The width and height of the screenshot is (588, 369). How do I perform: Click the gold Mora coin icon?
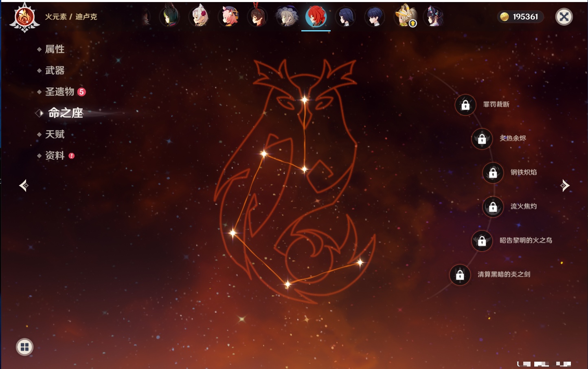(x=505, y=17)
